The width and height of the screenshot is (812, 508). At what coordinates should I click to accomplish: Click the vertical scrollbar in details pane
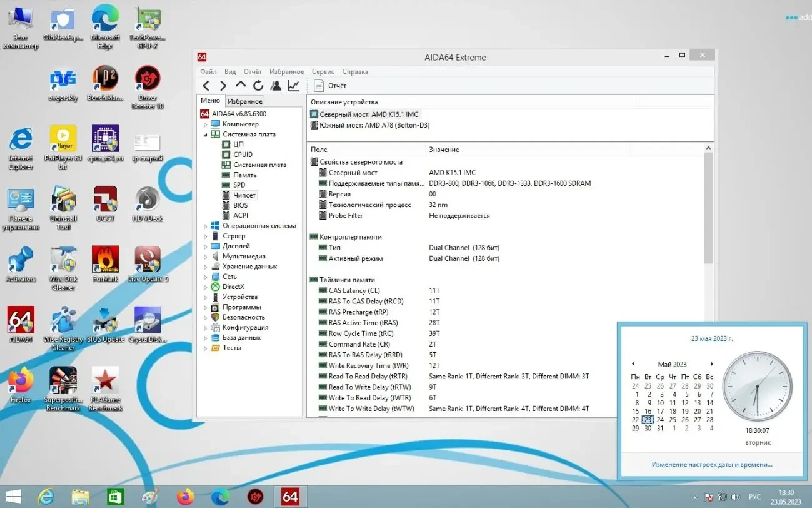point(708,206)
